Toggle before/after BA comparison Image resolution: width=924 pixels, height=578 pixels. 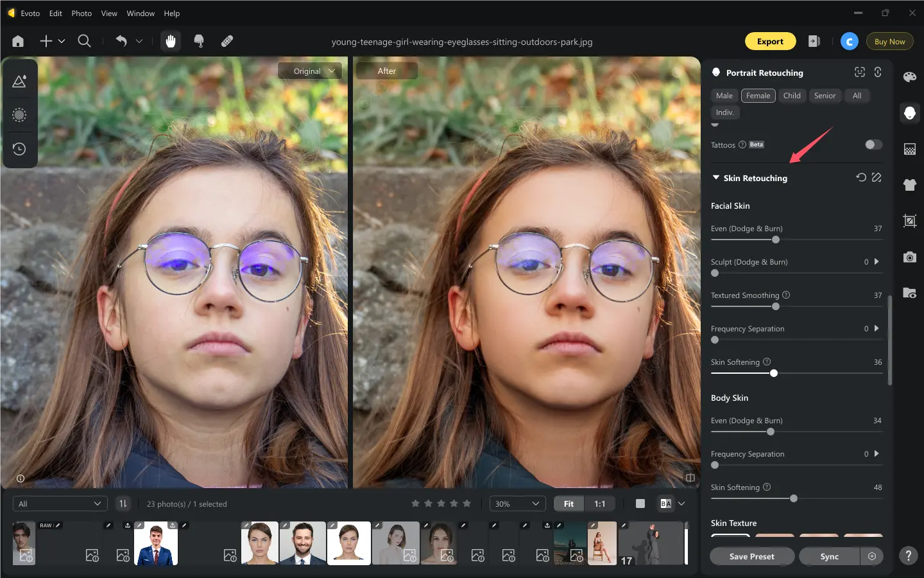666,504
